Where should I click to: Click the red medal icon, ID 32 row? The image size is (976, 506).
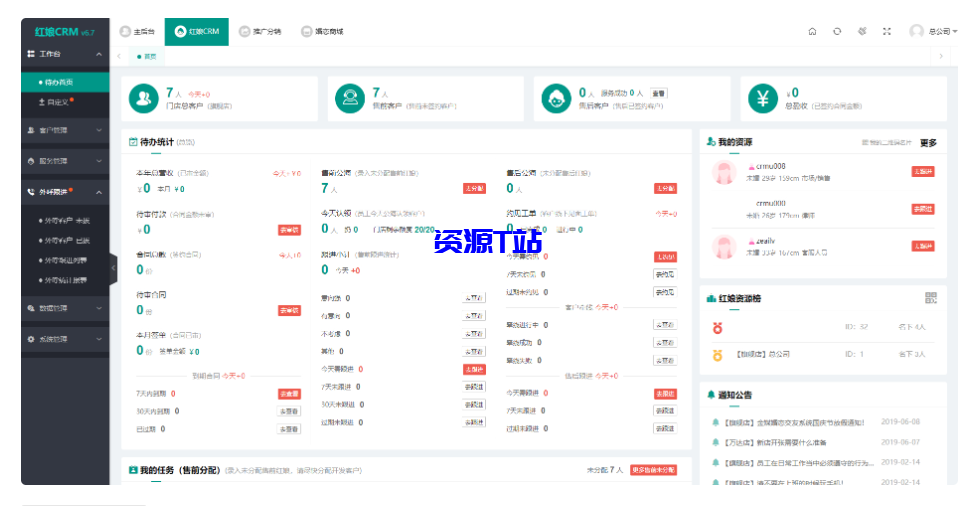tap(718, 327)
